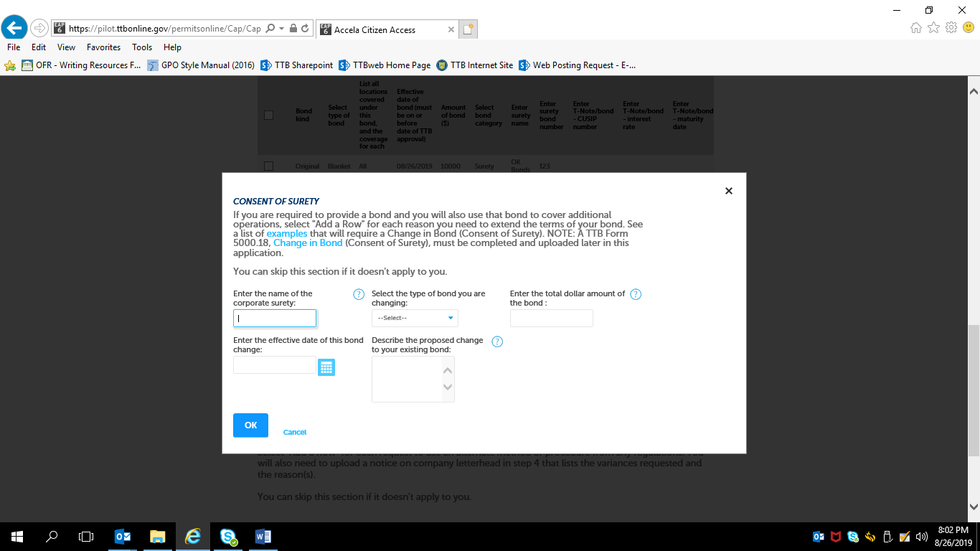Open Outlook from the taskbar
The width and height of the screenshot is (980, 551).
pyautogui.click(x=123, y=537)
